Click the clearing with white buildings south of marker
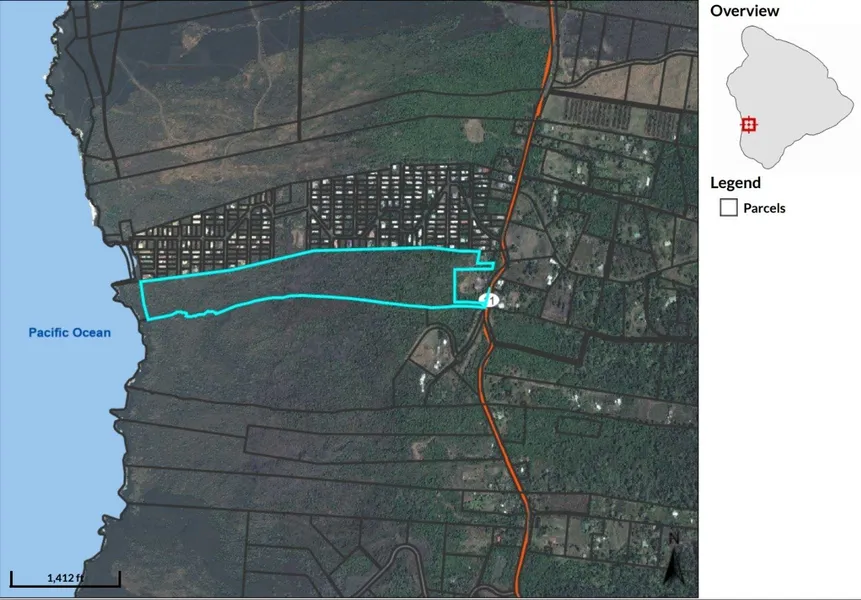861x600 pixels. (434, 351)
